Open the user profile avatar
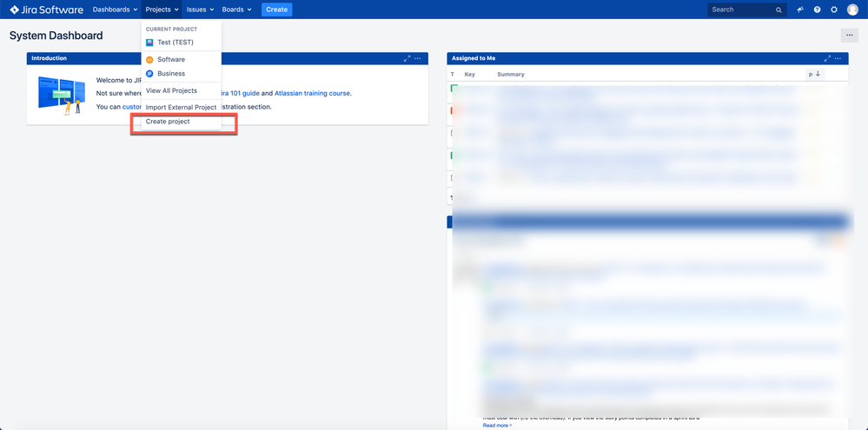The image size is (868, 430). click(852, 10)
